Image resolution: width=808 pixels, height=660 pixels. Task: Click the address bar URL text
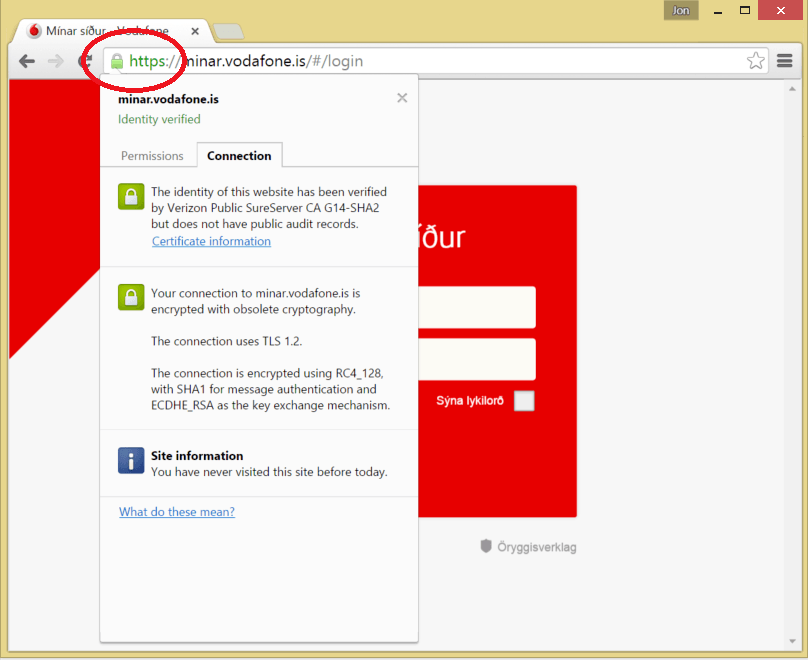tap(246, 61)
